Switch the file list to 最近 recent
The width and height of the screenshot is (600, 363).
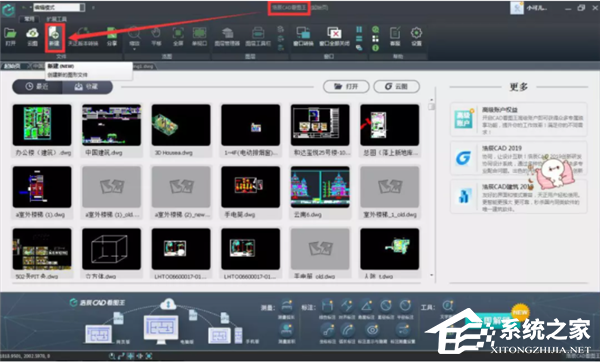point(38,87)
